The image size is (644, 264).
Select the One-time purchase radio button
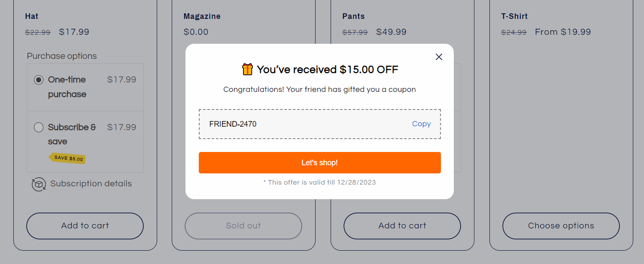click(x=39, y=80)
